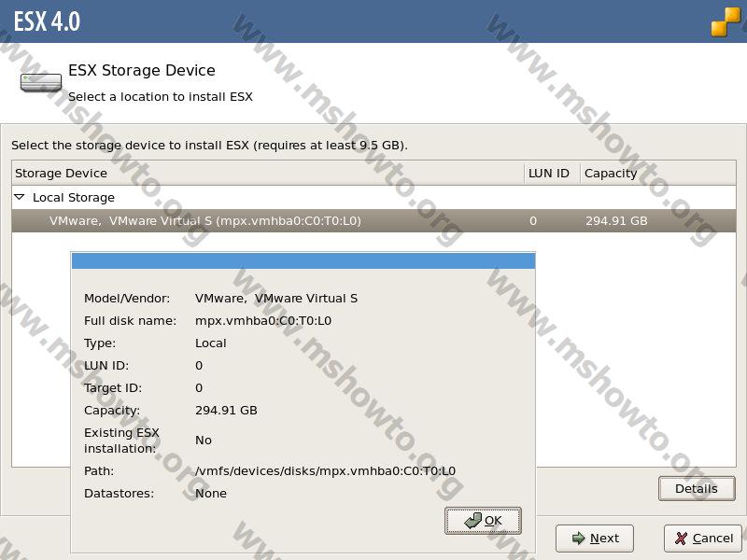Click the green arrow icon on Next
Viewport: 747px width, 560px height.
(x=578, y=539)
